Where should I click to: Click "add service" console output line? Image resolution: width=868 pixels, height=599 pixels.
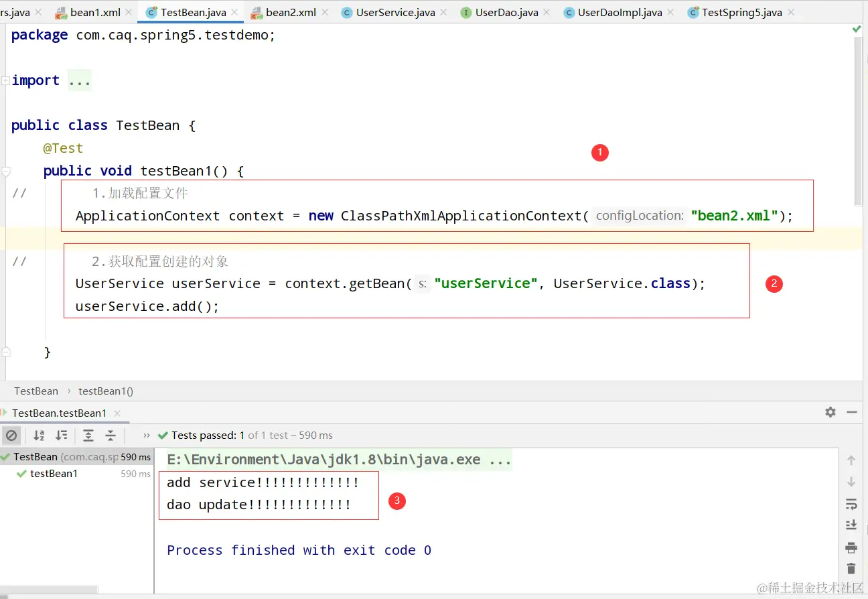tap(263, 482)
